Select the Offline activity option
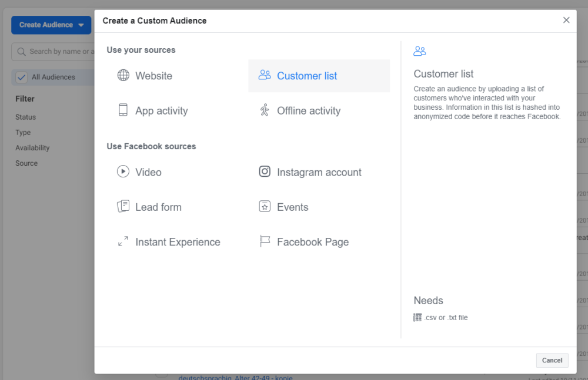Screen dimensions: 588x380 pos(319,110)
